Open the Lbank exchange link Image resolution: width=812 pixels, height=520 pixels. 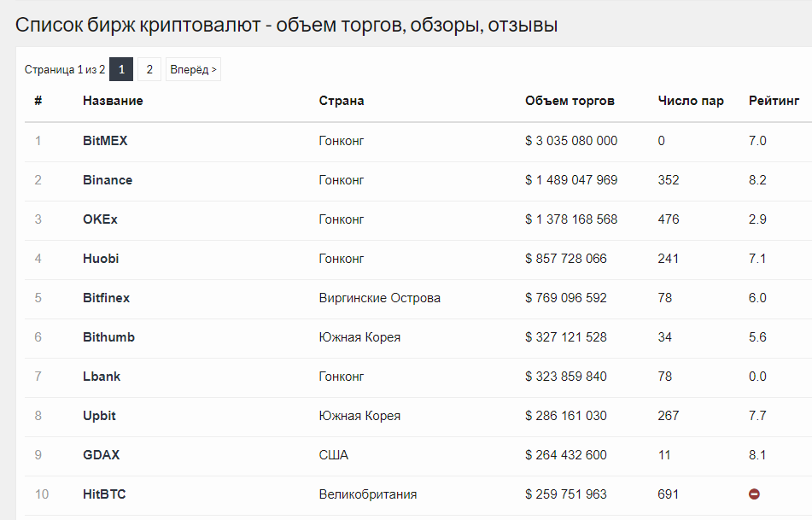[102, 377]
